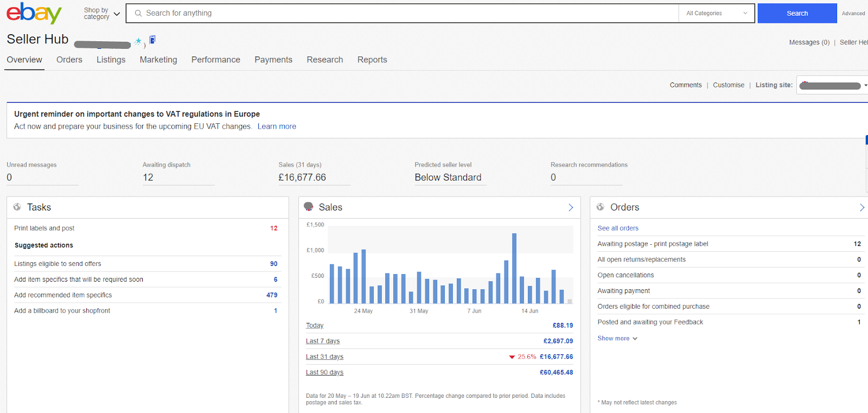Click Awaiting dispatch value 12
This screenshot has width=868, height=413.
click(x=148, y=177)
